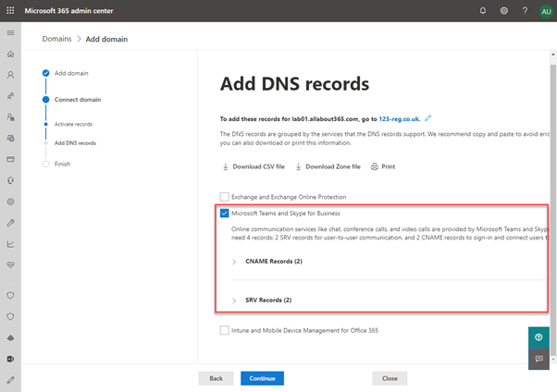Screen dimensions: 557x392
Task: Check Intune and Mobile Device Management
Action: coord(224,330)
